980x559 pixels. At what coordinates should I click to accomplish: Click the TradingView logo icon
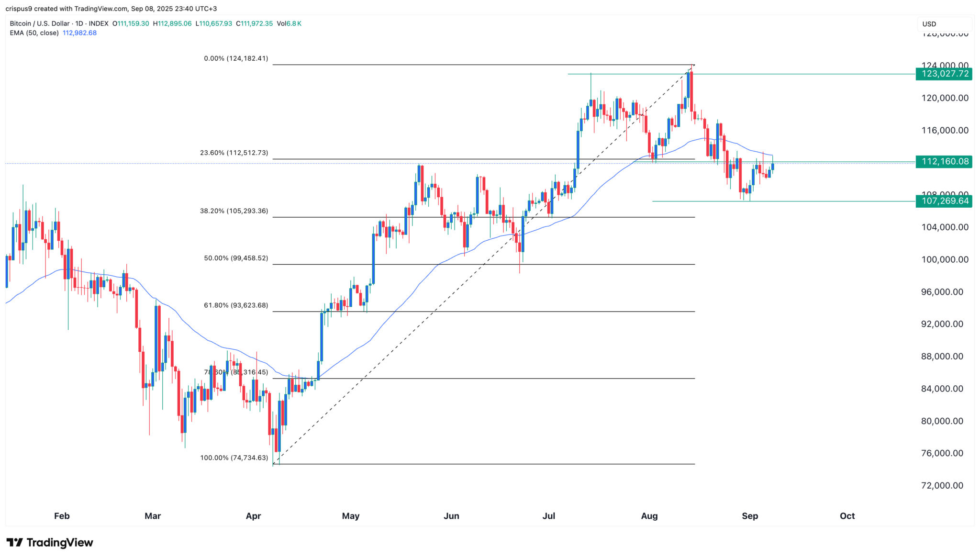pos(15,542)
